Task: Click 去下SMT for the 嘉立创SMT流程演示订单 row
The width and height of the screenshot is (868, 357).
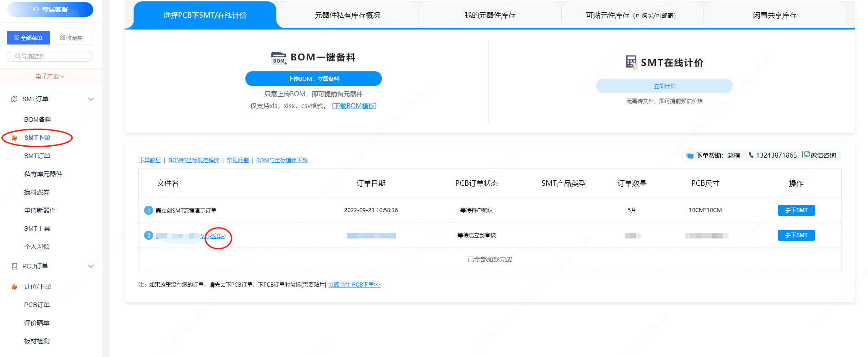Action: [796, 210]
